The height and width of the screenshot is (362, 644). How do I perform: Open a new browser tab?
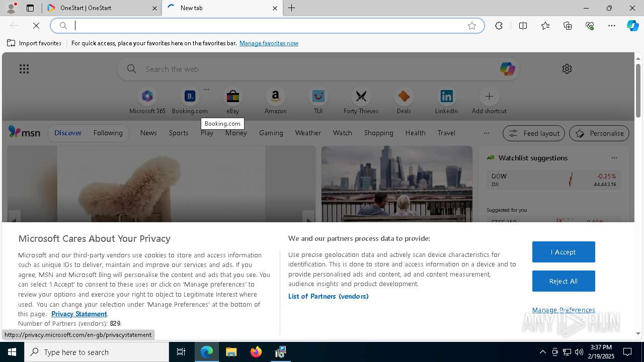(x=291, y=8)
